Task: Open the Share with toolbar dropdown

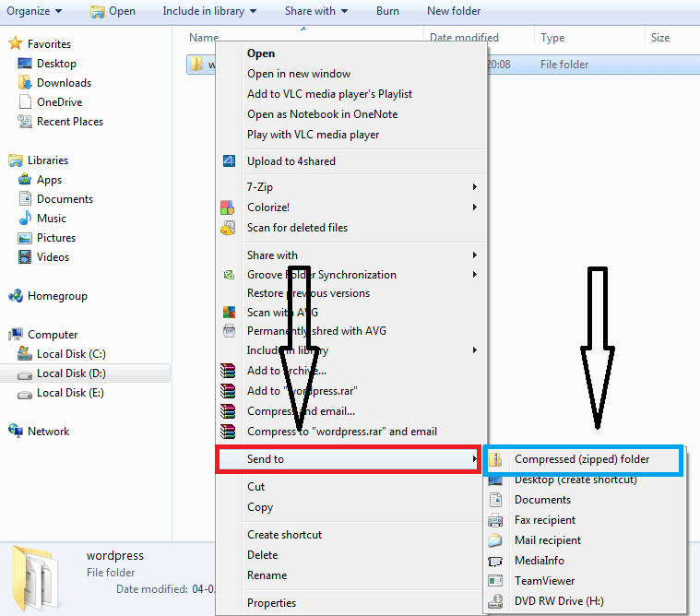Action: click(316, 11)
